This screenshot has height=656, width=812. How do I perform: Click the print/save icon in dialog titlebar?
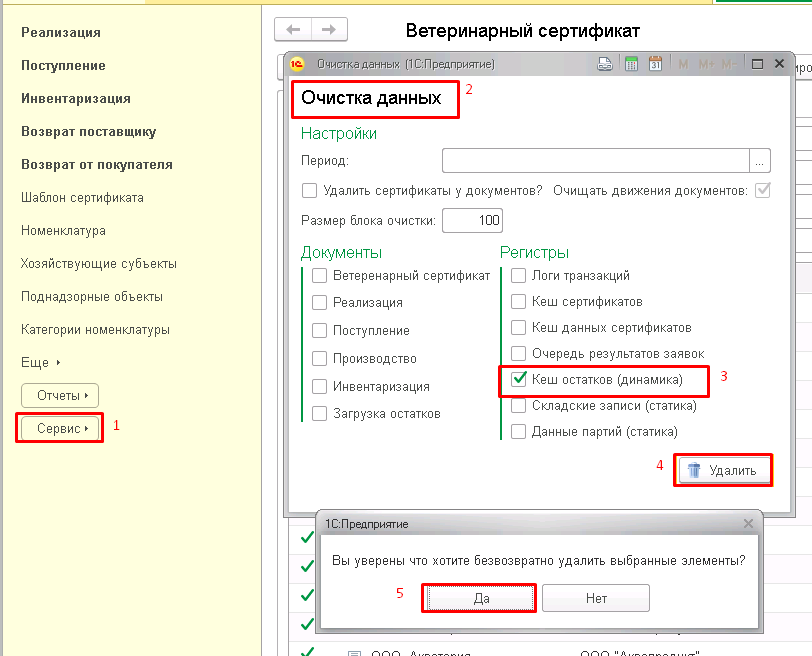[x=605, y=64]
